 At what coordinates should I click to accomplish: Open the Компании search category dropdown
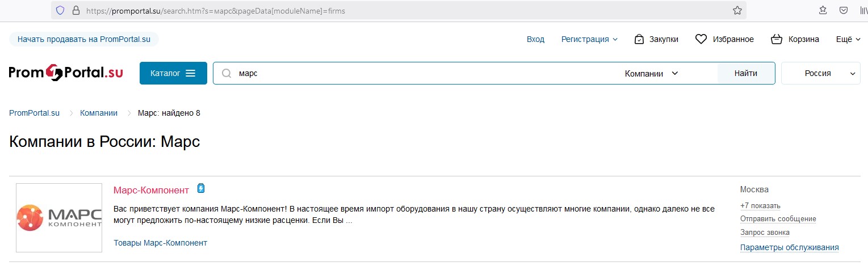click(651, 73)
